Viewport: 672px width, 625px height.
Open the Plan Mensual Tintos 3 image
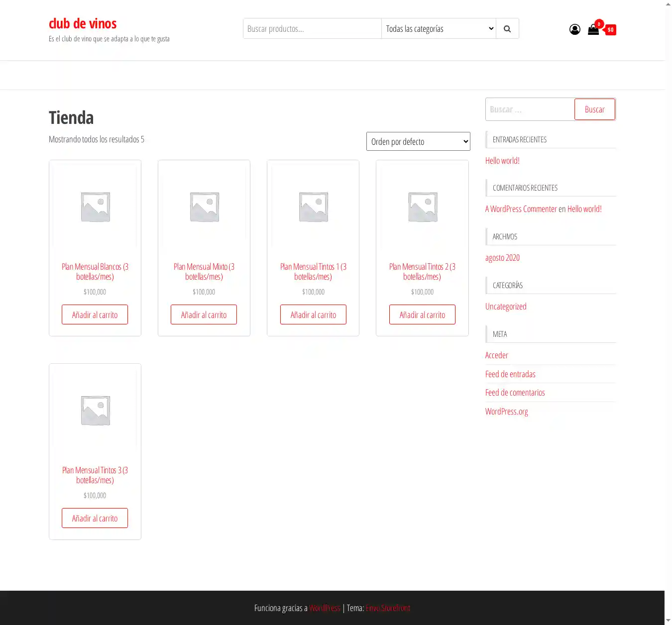[x=95, y=410]
